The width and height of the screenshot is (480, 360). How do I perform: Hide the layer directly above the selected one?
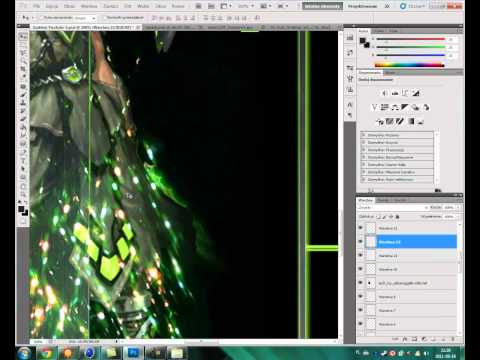(x=361, y=228)
